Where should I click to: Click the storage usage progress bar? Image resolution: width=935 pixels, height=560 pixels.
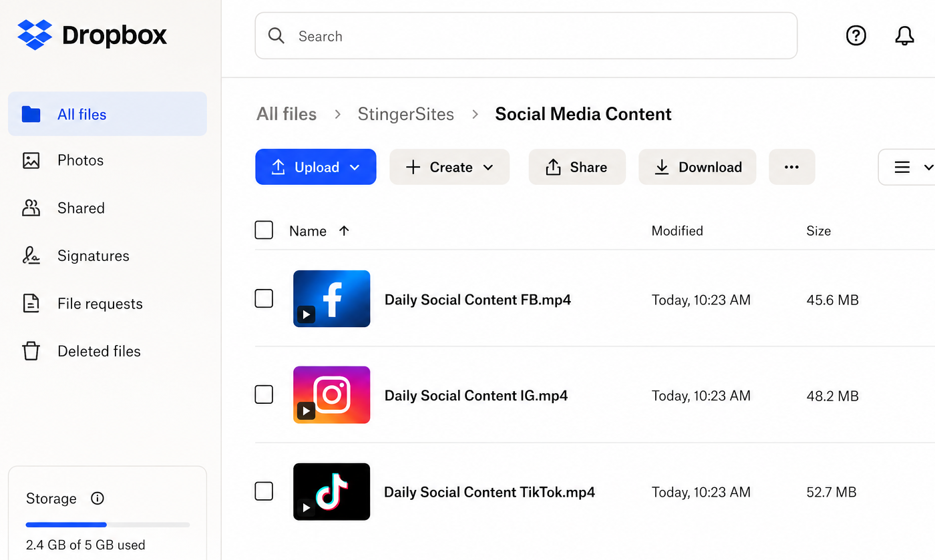[108, 525]
